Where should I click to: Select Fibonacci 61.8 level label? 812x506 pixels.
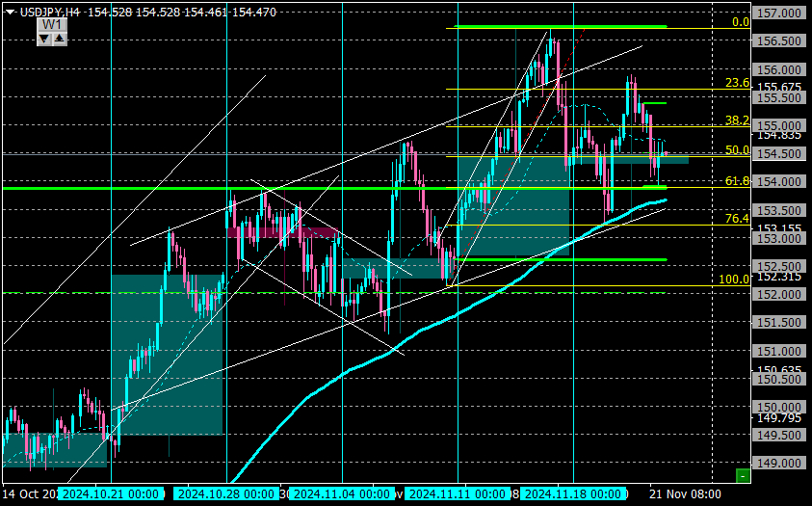point(738,181)
